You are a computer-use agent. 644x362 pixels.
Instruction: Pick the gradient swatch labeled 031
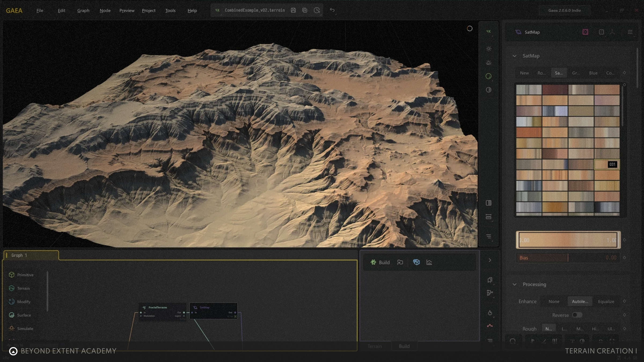tap(607, 164)
